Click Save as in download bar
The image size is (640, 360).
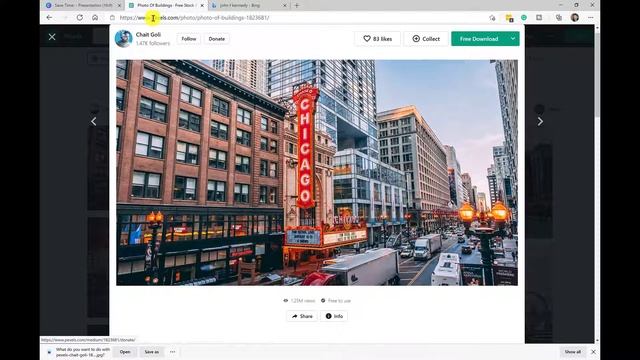(151, 352)
